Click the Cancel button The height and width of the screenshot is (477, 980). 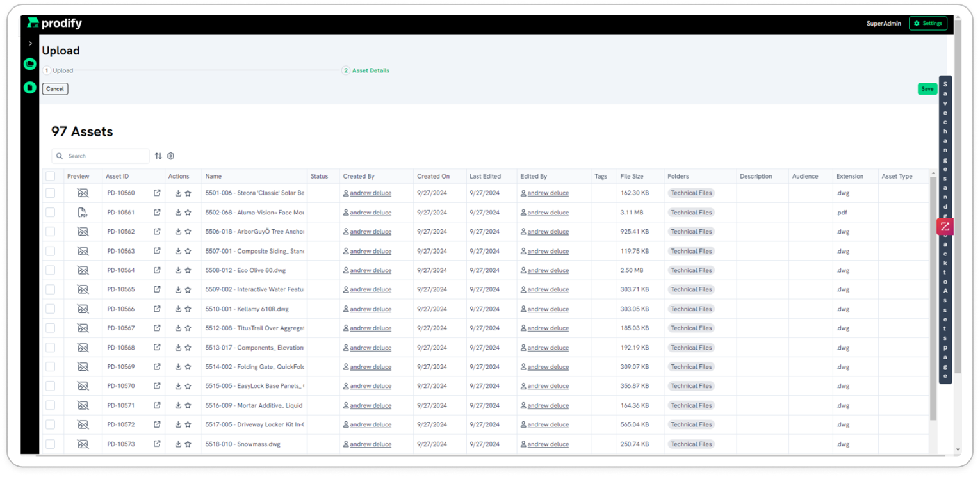55,89
